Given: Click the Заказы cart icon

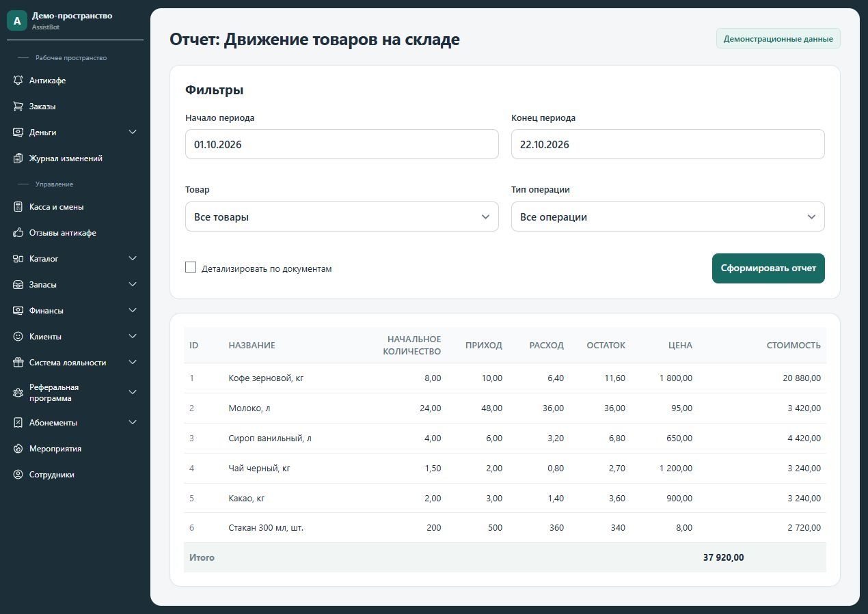Looking at the screenshot, I should [18, 107].
